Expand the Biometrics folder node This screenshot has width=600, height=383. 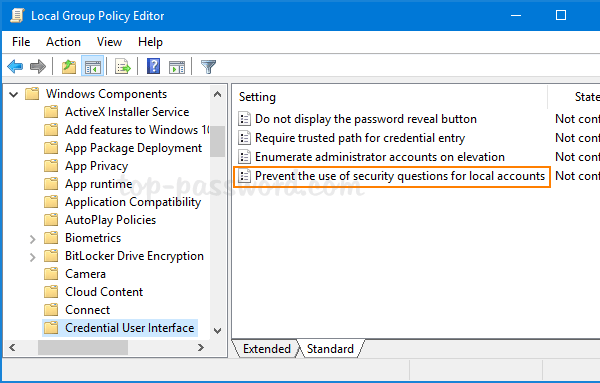(33, 239)
